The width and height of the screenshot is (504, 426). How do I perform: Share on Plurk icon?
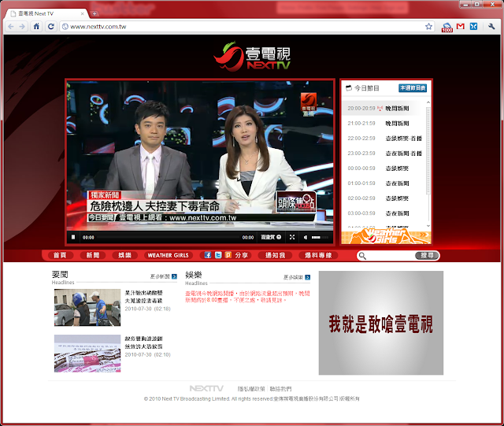(228, 255)
